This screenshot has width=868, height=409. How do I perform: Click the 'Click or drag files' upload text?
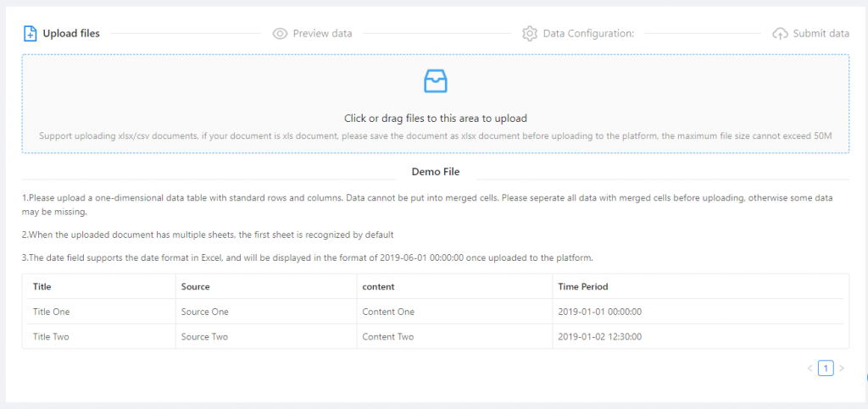(435, 119)
